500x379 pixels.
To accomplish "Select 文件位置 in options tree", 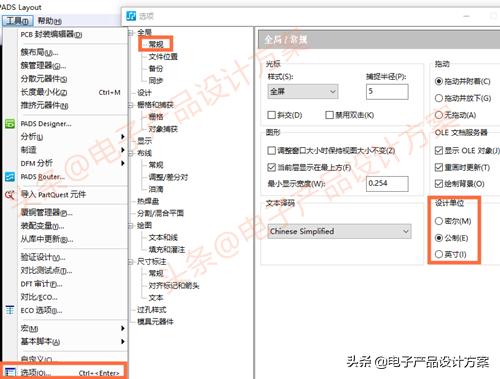I will coord(163,57).
